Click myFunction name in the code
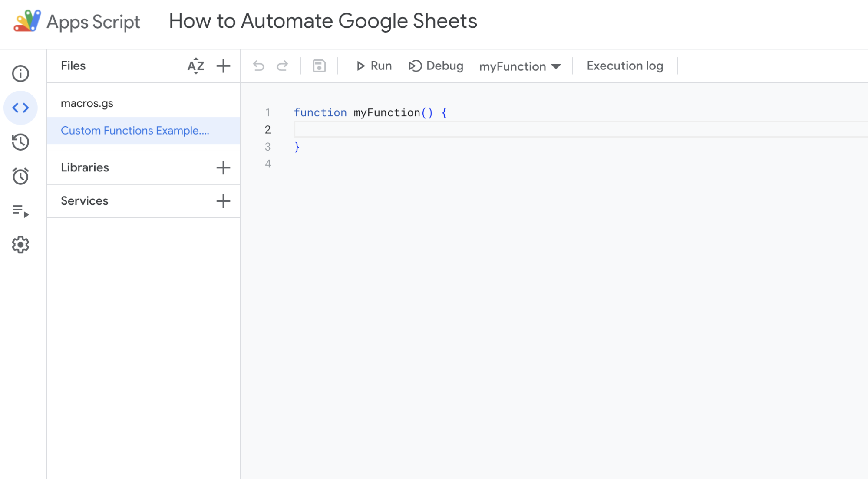Screen dimensions: 868x479 click(x=387, y=113)
